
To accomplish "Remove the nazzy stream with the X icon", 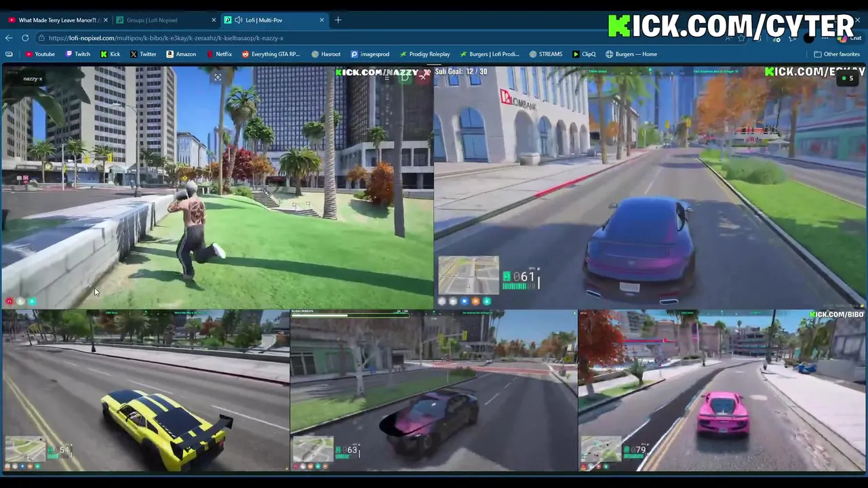I will (422, 77).
